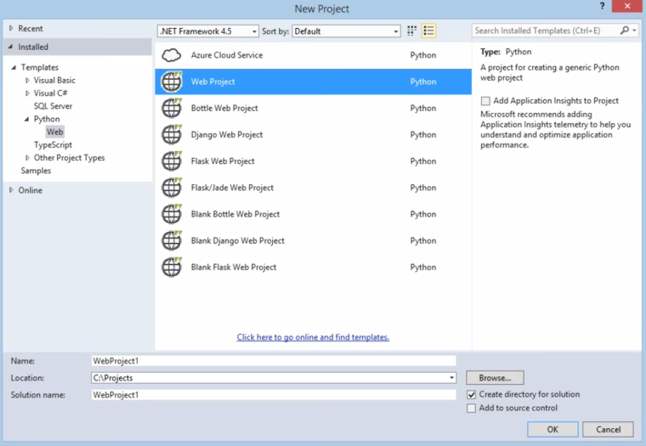The height and width of the screenshot is (446, 646).
Task: Click the Blank Flask Web Project globe icon
Action: tap(172, 267)
